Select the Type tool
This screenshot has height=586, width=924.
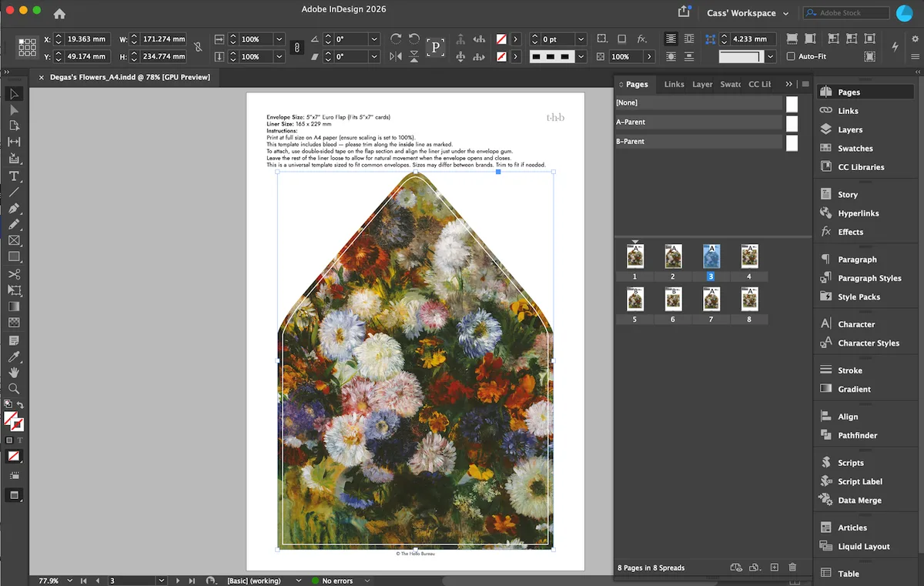coord(14,176)
